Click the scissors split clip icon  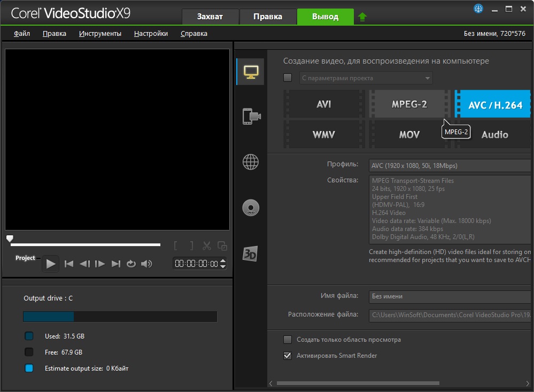click(x=207, y=246)
